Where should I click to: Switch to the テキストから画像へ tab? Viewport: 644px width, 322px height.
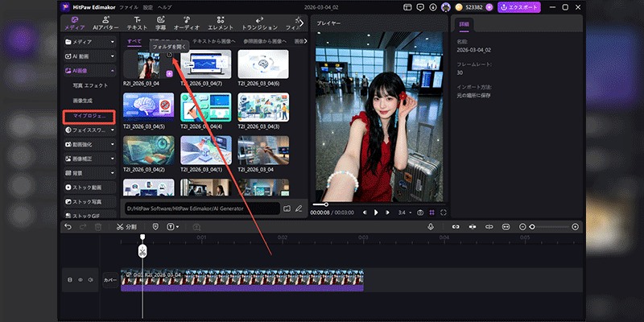[x=215, y=39]
